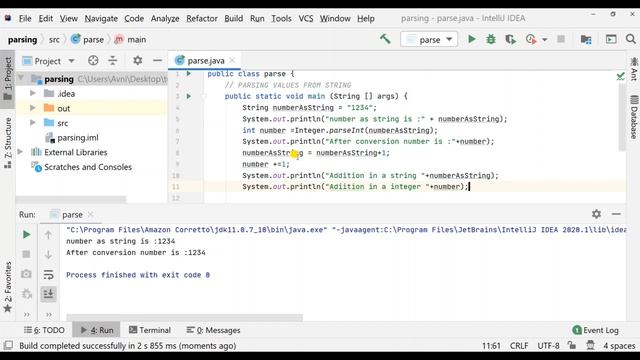Click the stop icon in Run panel
This screenshot has width=640, height=360.
(x=27, y=254)
